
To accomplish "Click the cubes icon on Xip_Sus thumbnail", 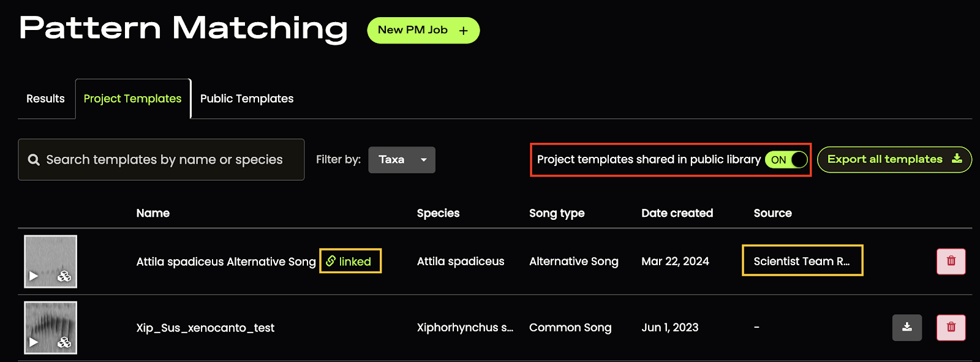I will pos(64,342).
